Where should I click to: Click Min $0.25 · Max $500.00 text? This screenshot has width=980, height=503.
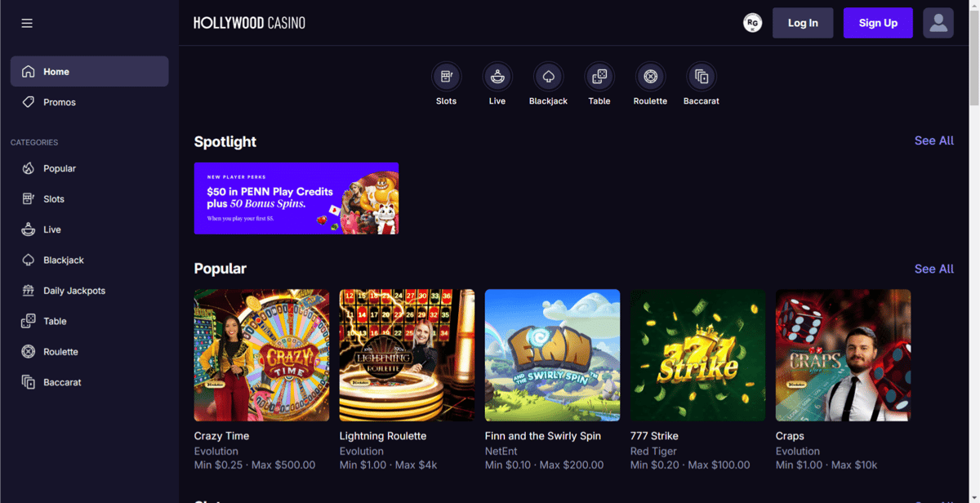[x=255, y=465]
